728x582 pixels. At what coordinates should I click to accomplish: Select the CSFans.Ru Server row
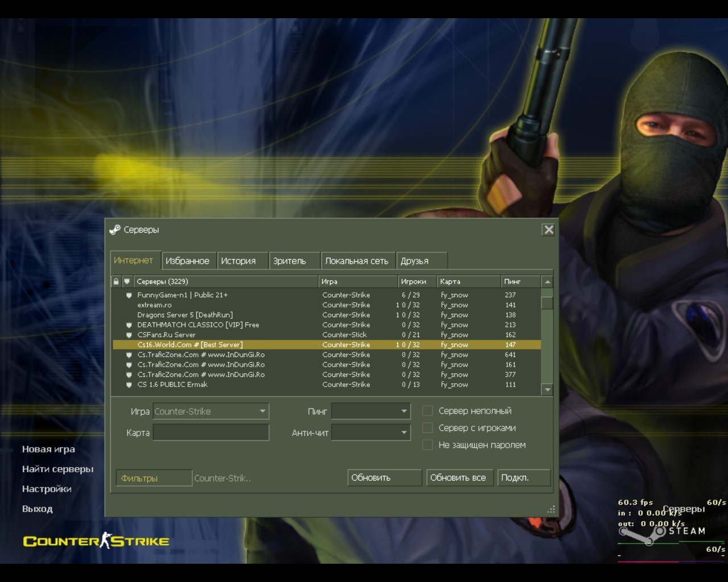pyautogui.click(x=326, y=335)
